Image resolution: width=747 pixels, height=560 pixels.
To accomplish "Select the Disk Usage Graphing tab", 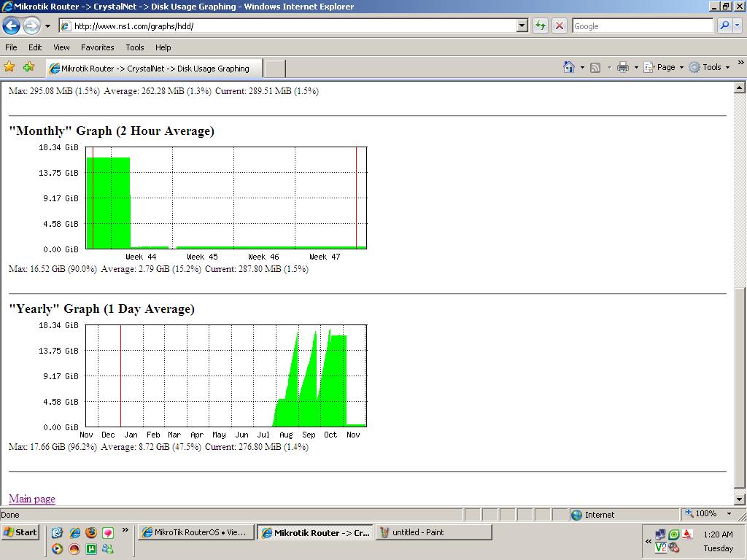I will [154, 68].
